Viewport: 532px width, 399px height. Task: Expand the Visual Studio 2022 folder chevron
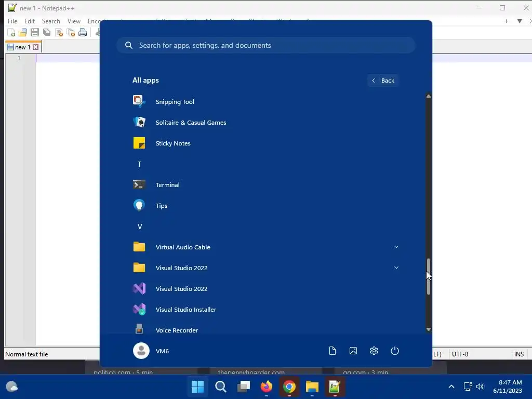[396, 268]
